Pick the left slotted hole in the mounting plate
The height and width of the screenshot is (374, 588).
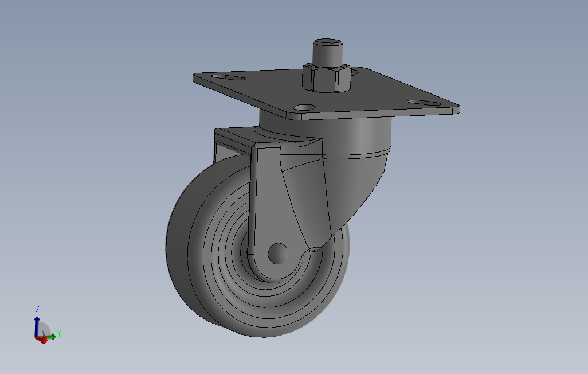click(228, 78)
